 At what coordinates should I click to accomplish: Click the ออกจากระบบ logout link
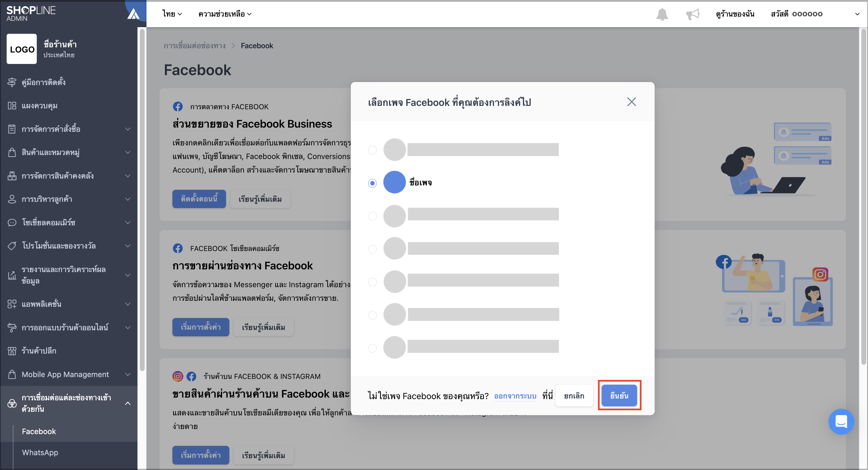[x=515, y=396]
